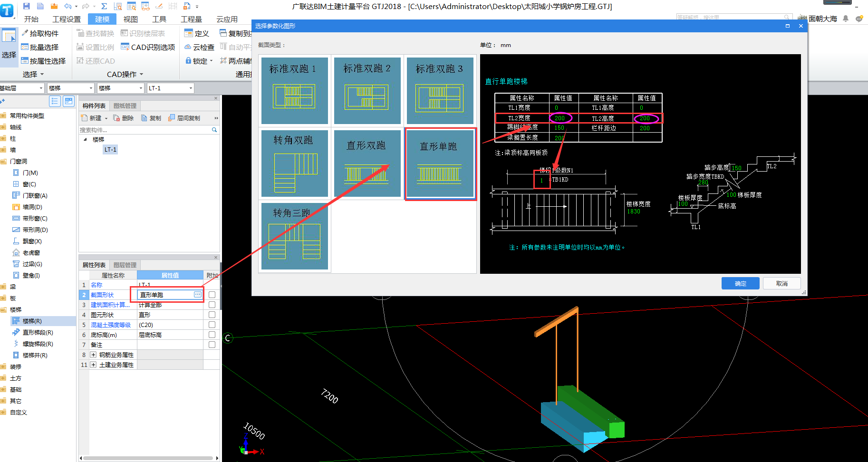868x462 pixels.
Task: Switch navigation tree to list view icon
Action: tap(55, 101)
